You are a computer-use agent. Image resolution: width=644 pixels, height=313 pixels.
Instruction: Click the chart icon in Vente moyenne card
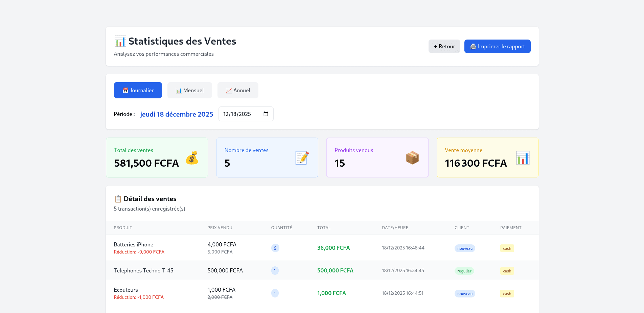(x=523, y=158)
